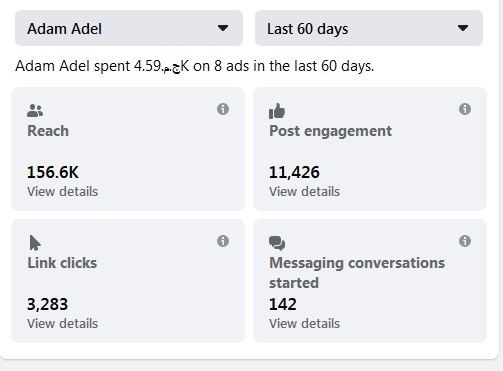
Task: Open the info icon on Reach card
Action: (223, 109)
